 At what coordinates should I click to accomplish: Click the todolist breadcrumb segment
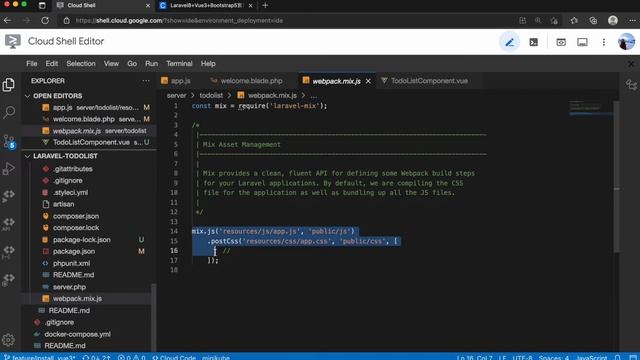point(211,96)
